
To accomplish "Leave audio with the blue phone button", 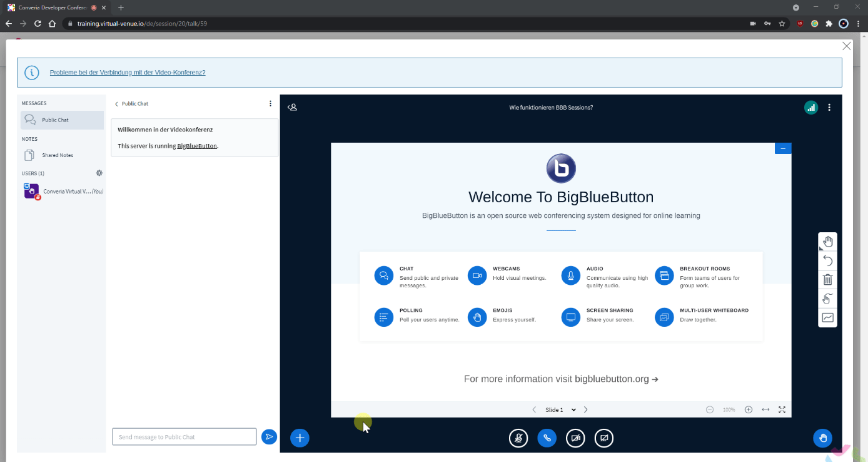I will click(x=547, y=438).
